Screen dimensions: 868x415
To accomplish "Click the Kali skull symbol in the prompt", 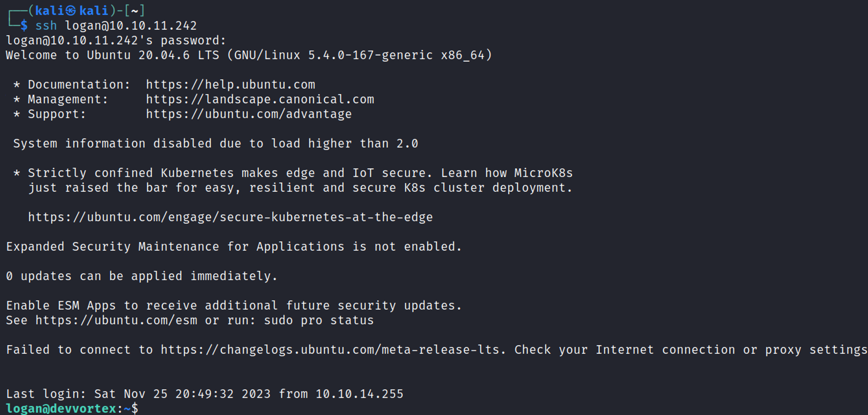I will click(71, 11).
